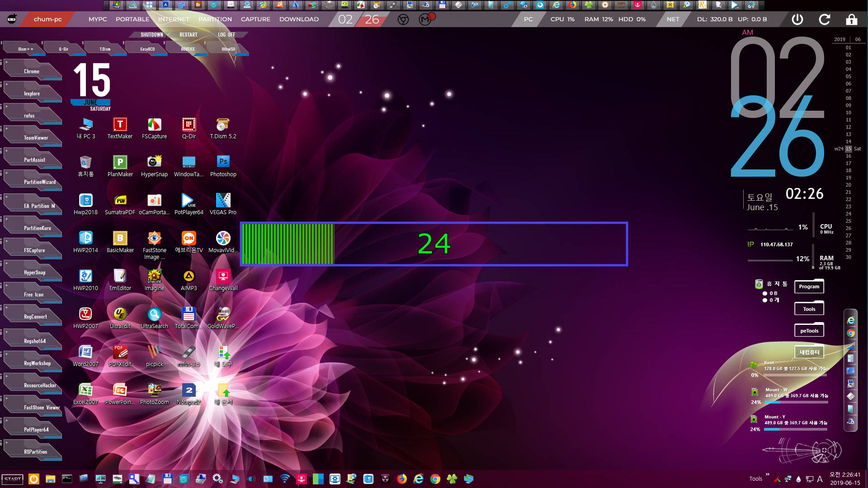868x488 pixels.
Task: Open the PlanMaker desktop icon
Action: (120, 166)
